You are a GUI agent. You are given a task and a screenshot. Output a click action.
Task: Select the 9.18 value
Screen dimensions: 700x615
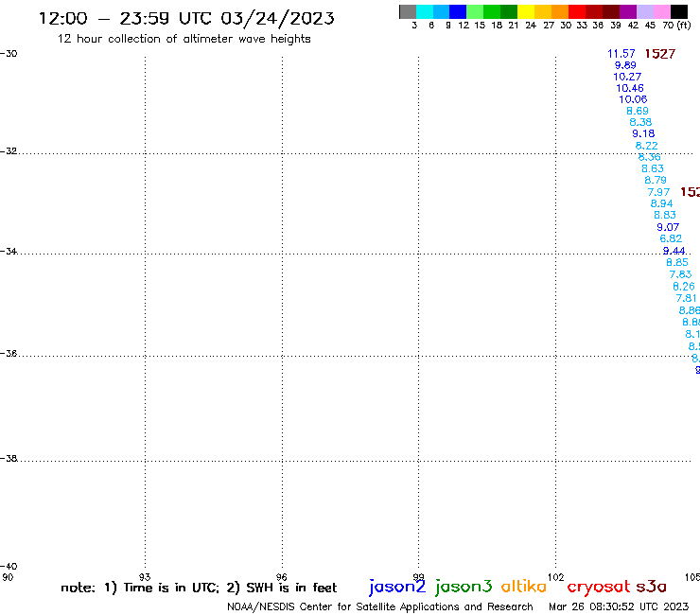click(643, 133)
